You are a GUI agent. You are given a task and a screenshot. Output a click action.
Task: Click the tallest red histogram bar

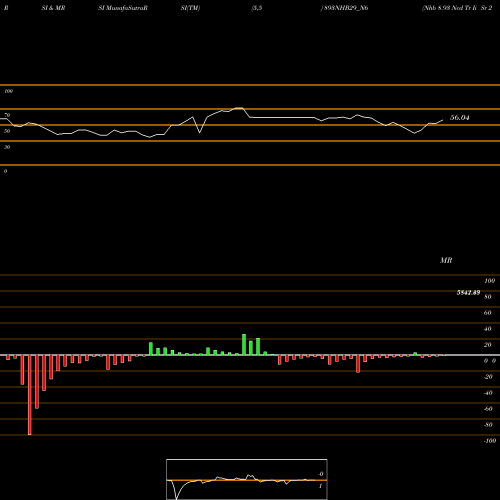[x=30, y=395]
